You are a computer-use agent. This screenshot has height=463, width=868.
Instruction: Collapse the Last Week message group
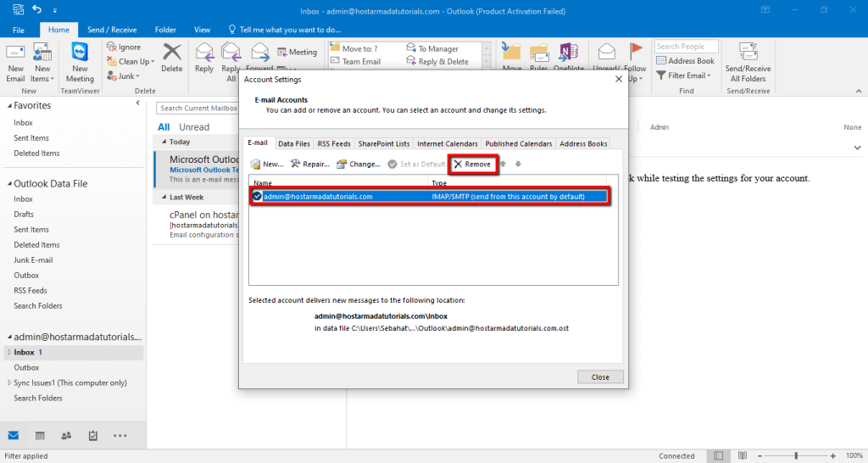[x=164, y=198]
